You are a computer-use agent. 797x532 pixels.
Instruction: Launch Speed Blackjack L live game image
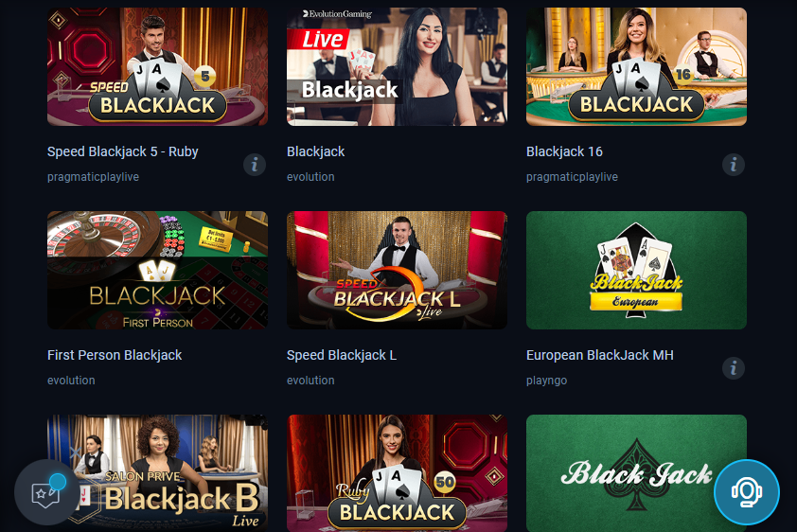[x=397, y=271]
